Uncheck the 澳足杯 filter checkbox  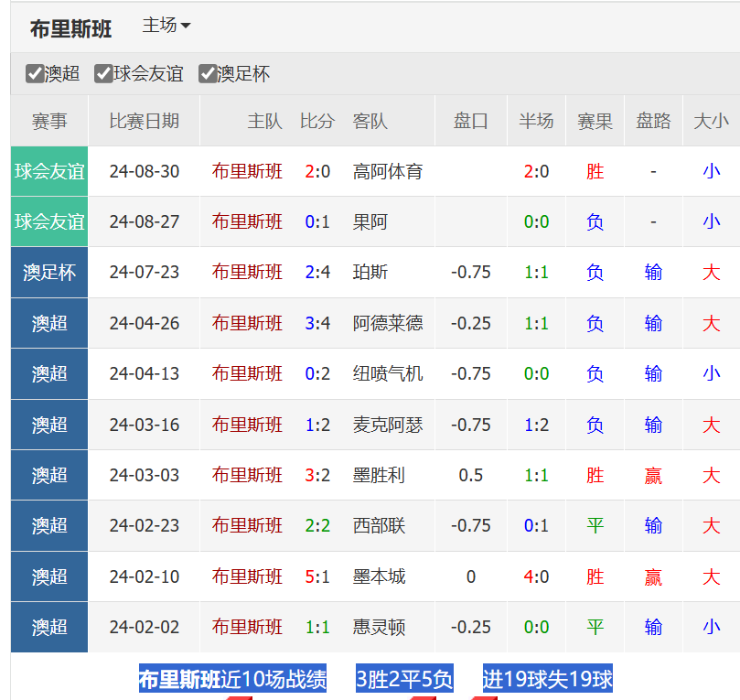(208, 74)
